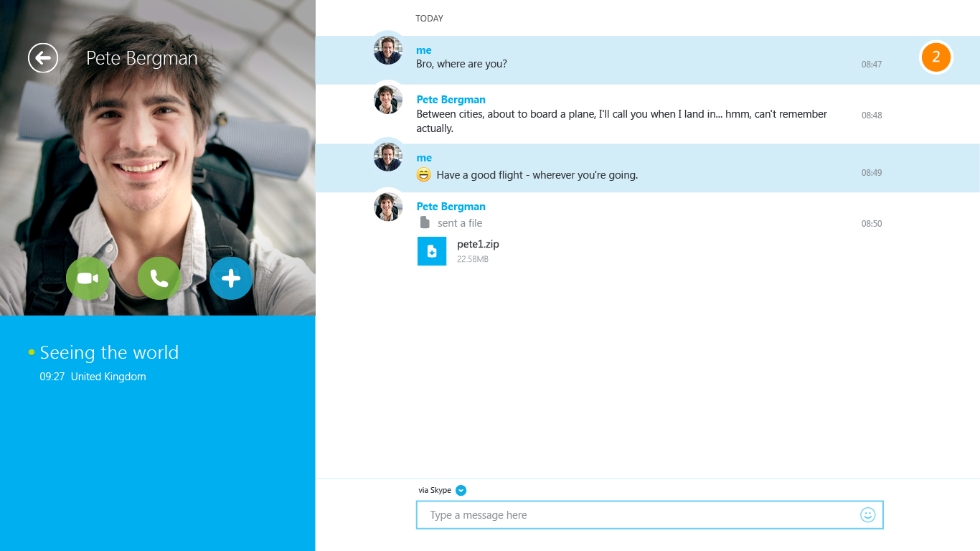This screenshot has height=551, width=980.
Task: Expand the via Skype dropdown arrow
Action: coord(461,491)
